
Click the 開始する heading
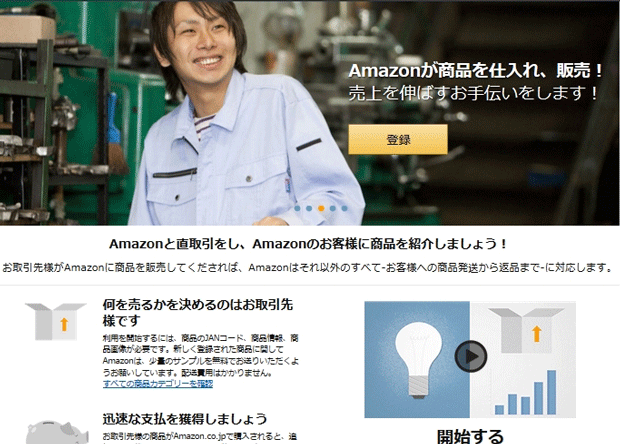click(470, 436)
